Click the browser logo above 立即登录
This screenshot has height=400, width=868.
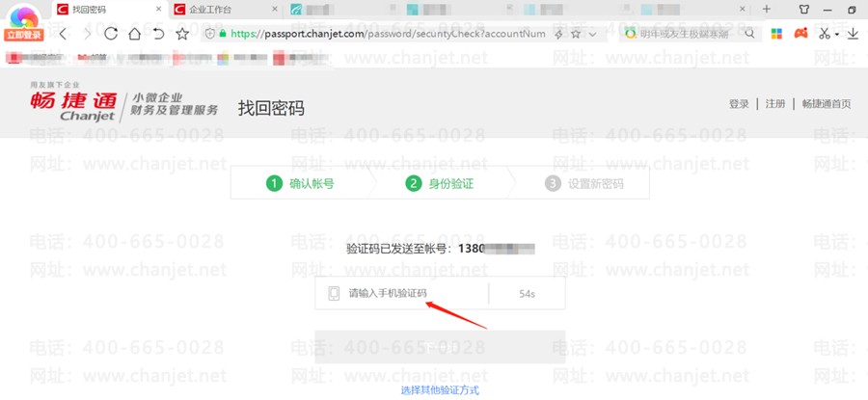[x=24, y=15]
